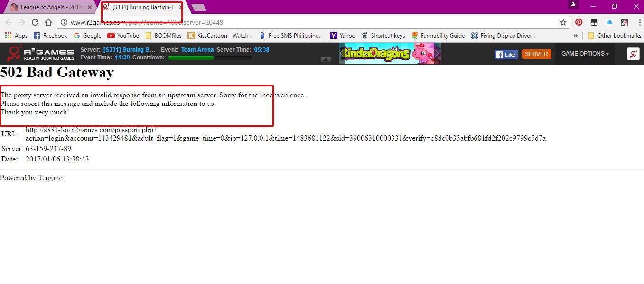Select the [S331] Burning Bastion tab
This screenshot has width=644, height=284.
(142, 7)
